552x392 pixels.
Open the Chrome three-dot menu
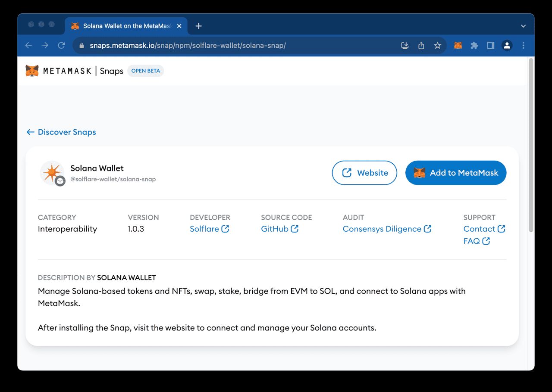point(524,45)
